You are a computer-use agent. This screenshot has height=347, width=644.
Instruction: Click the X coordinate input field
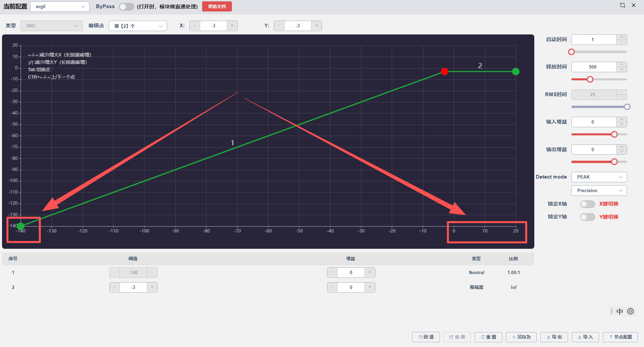[x=213, y=26]
